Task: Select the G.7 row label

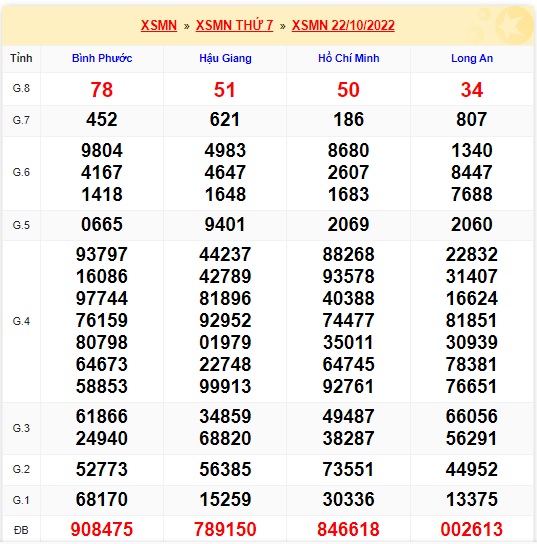Action: [21, 120]
